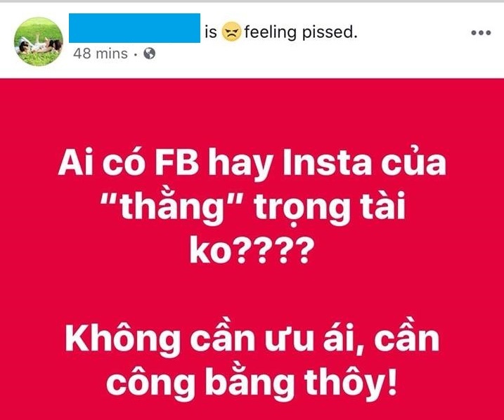Click the word Không in the post
This screenshot has width=504, height=420.
[122, 338]
